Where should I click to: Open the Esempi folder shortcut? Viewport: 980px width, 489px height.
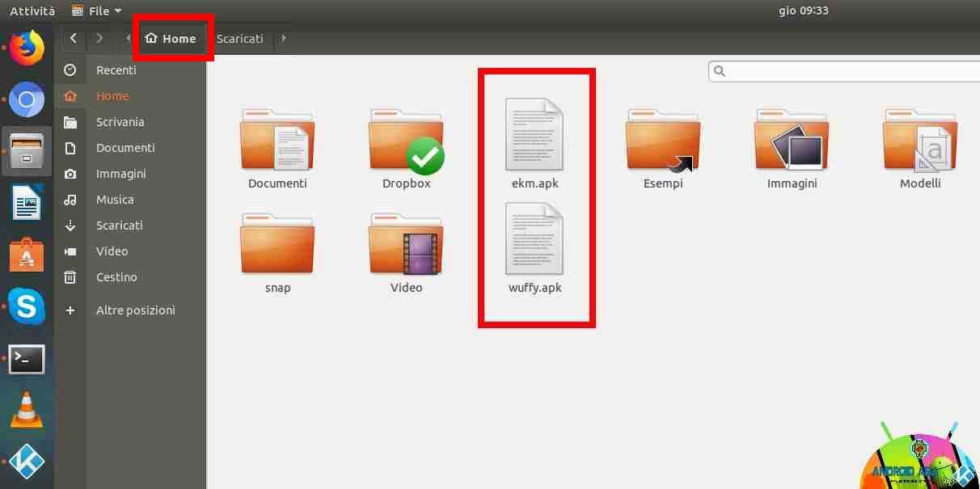pos(663,140)
